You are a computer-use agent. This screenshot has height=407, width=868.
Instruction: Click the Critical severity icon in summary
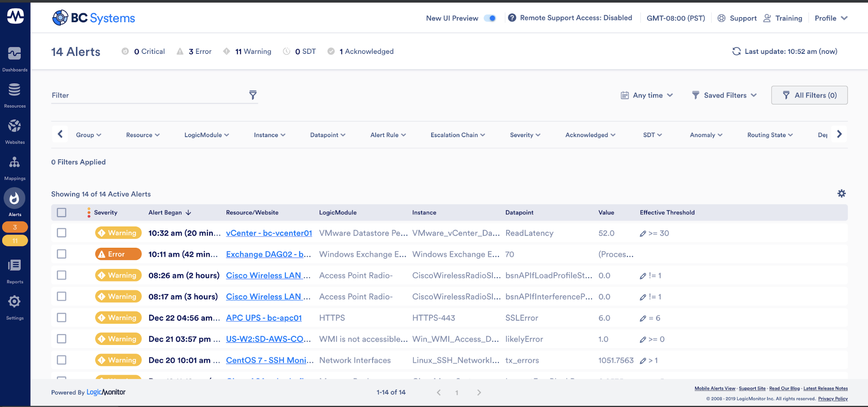125,51
